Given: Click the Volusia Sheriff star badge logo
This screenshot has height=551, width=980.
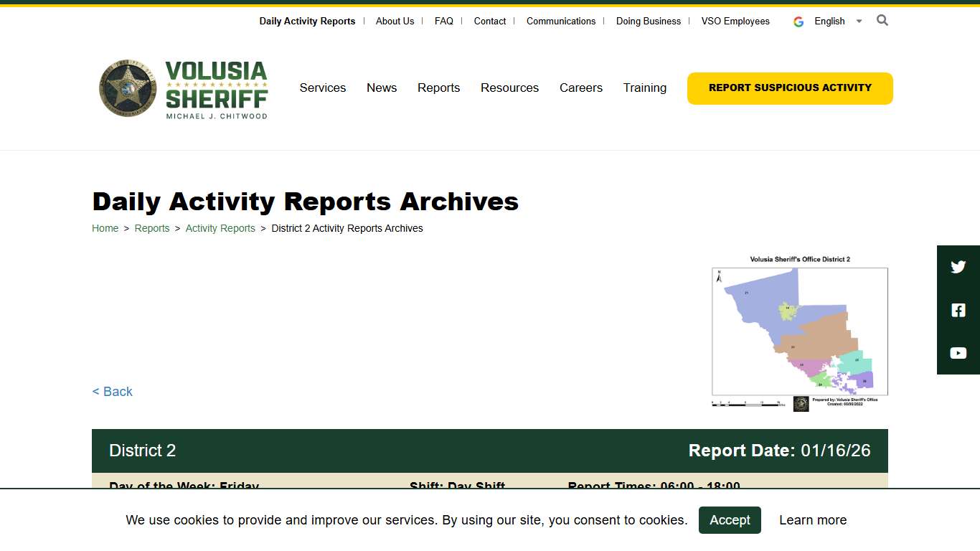Looking at the screenshot, I should (128, 88).
